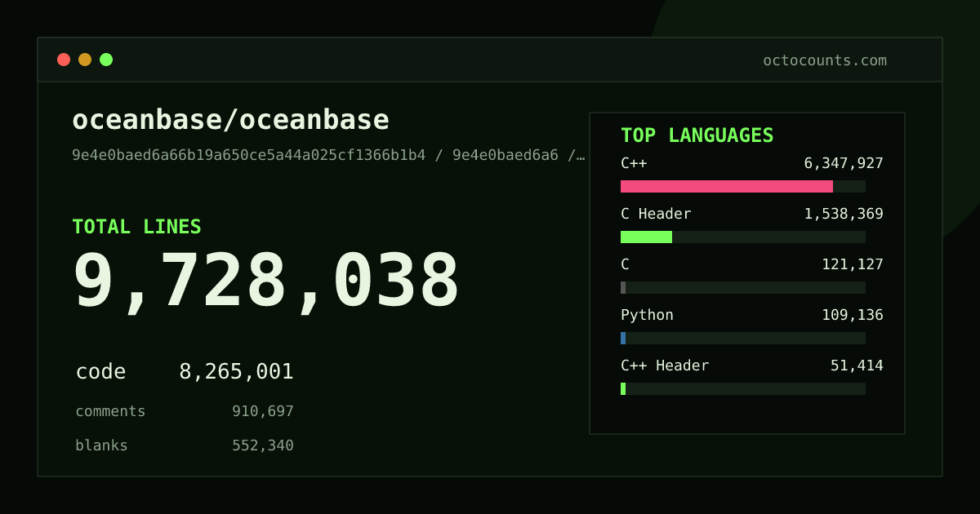Click the commit hash 9e4e0baed6a66b19a650… text

[329, 155]
